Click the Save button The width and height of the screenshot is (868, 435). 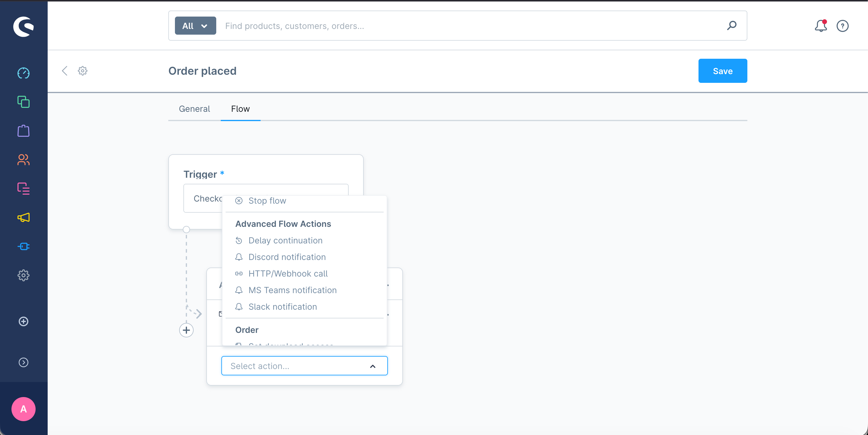coord(722,71)
